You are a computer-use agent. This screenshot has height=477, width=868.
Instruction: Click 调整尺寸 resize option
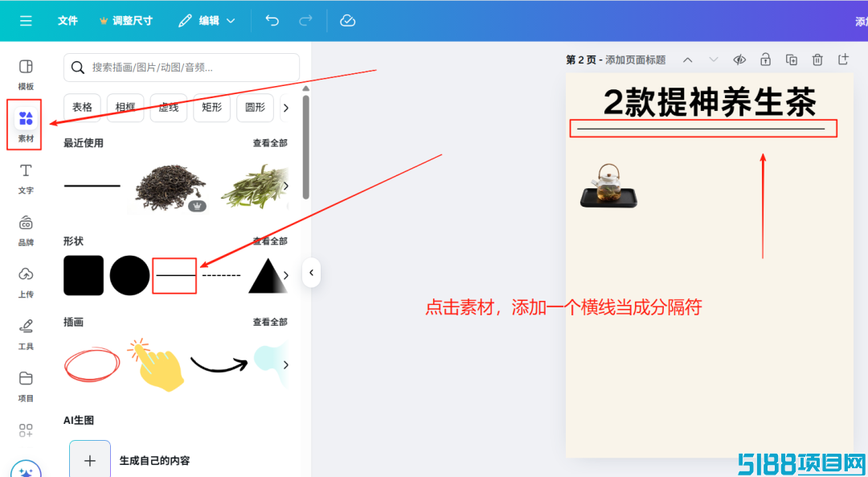click(x=126, y=20)
